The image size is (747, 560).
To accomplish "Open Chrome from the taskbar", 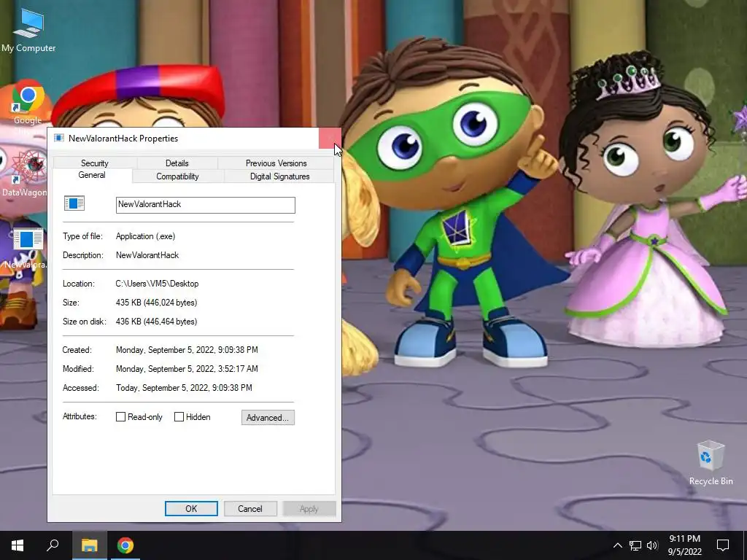I will [x=125, y=545].
